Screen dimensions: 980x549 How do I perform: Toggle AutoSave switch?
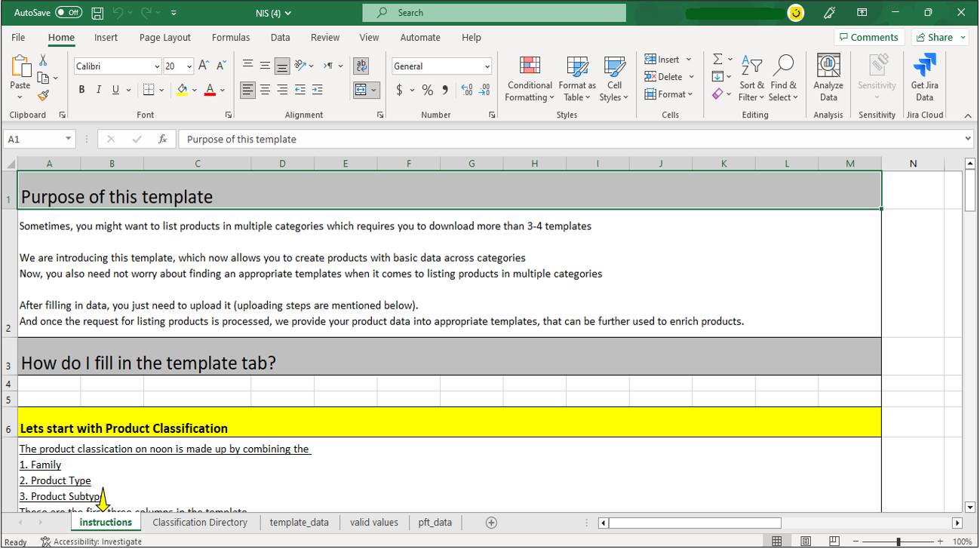69,13
